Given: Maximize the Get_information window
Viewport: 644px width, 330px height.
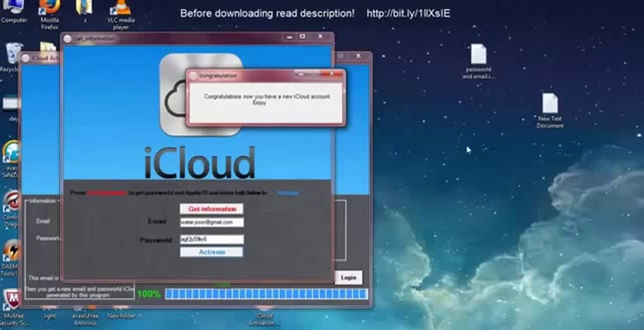Looking at the screenshot, I should (x=302, y=37).
